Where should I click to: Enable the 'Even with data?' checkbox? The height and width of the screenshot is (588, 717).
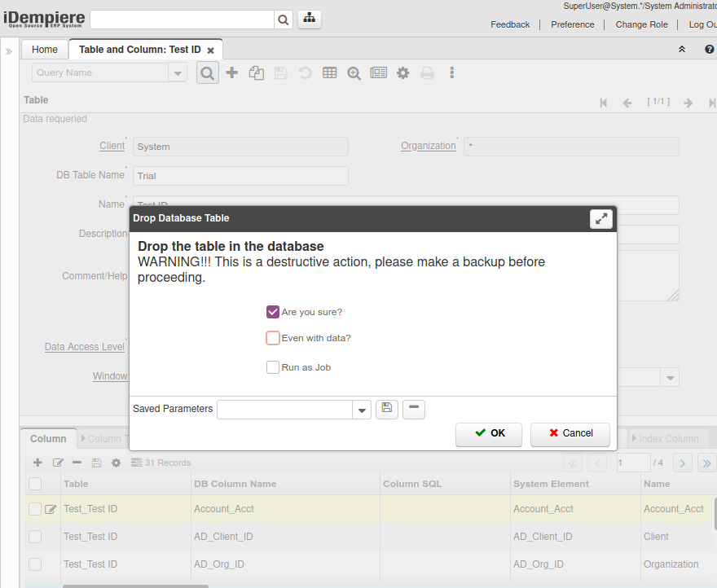[273, 338]
